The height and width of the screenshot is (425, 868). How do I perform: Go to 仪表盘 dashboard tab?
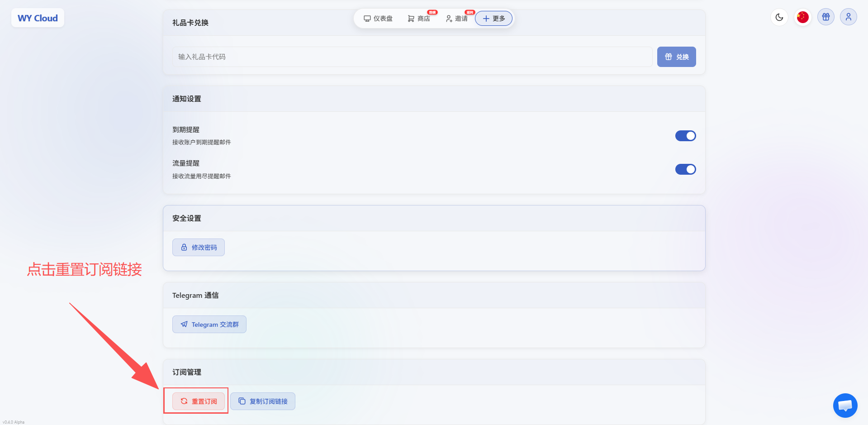(378, 19)
